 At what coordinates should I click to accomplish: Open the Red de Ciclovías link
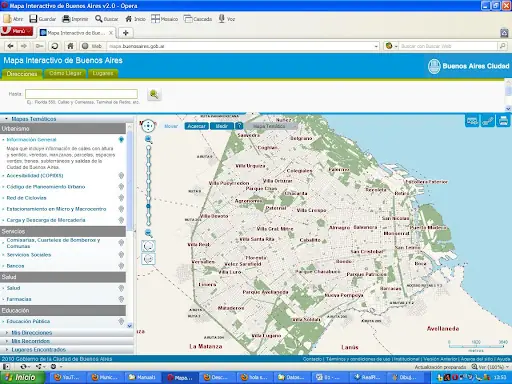click(x=26, y=198)
